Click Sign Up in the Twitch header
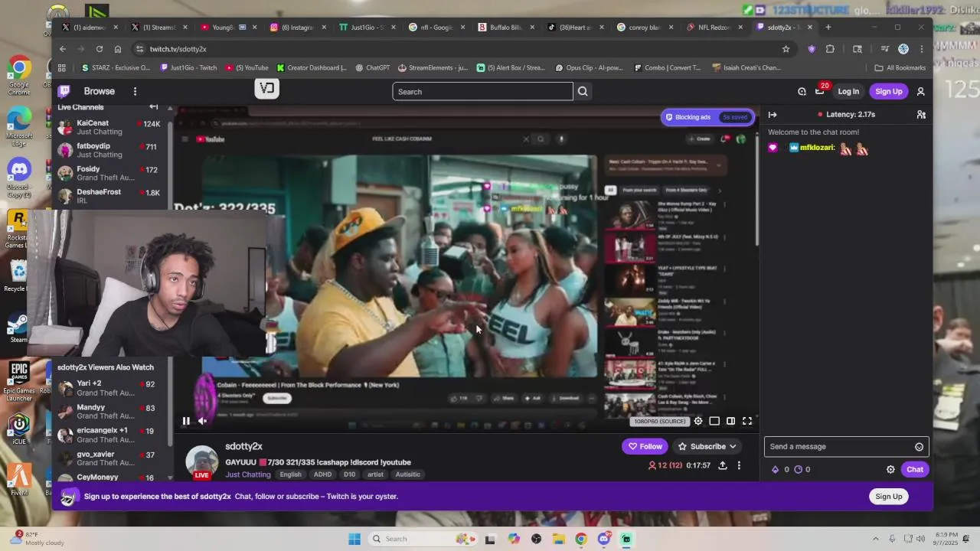This screenshot has height=551, width=980. pos(888,91)
